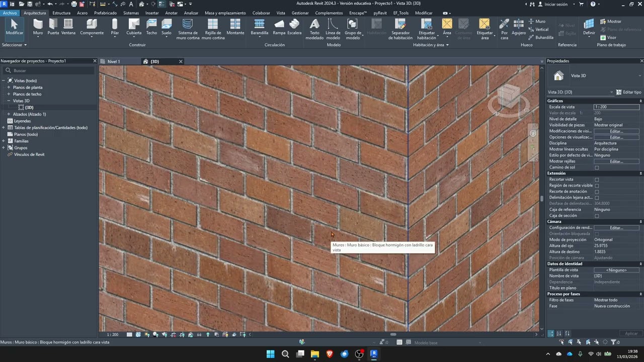Viewport: 644px width, 362px height.
Task: Open the Anotar ribbon tab
Action: (x=172, y=13)
